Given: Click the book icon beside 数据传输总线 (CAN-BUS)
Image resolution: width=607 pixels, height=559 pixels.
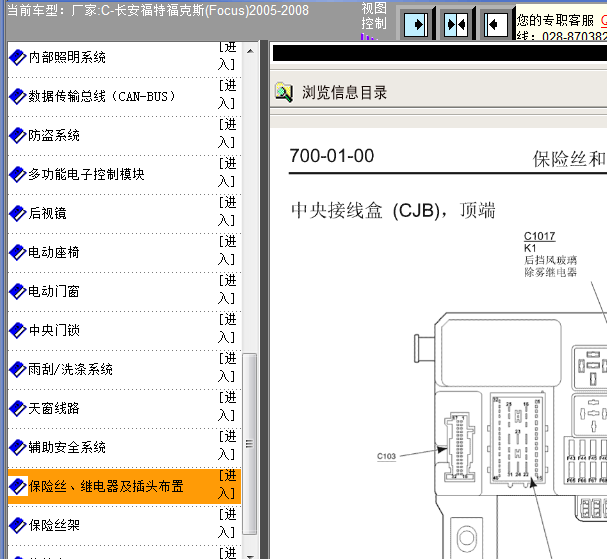Looking at the screenshot, I should (x=17, y=97).
